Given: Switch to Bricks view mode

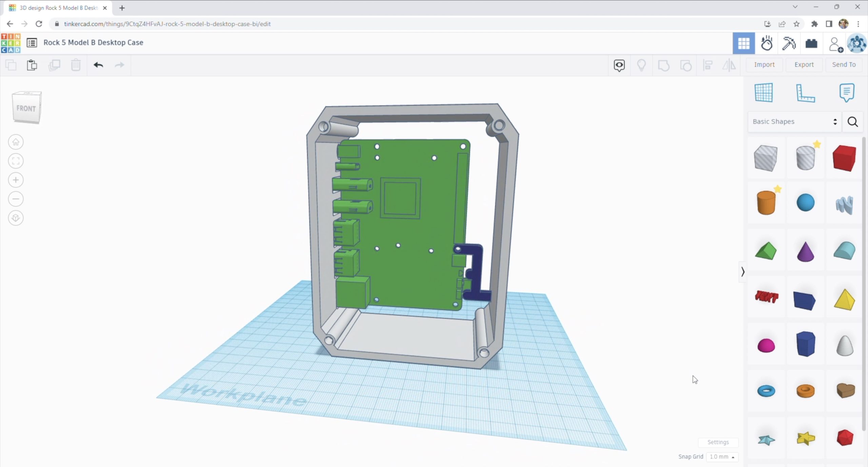Looking at the screenshot, I should tap(811, 43).
